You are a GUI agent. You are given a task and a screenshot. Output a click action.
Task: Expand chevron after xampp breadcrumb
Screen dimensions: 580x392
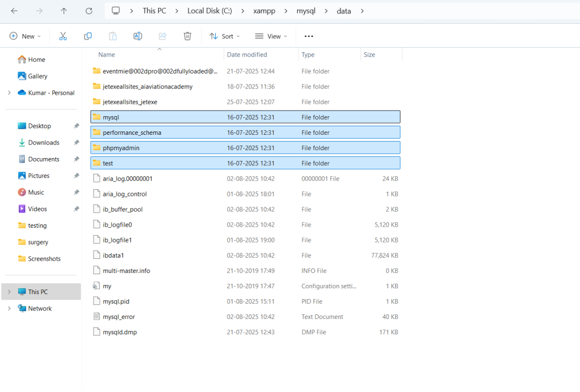pos(286,11)
